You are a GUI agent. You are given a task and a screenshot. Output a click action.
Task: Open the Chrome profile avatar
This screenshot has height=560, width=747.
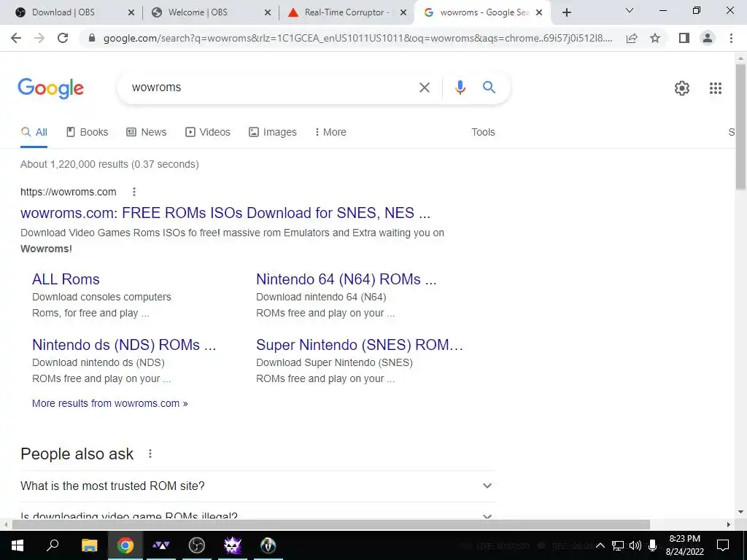coord(708,38)
